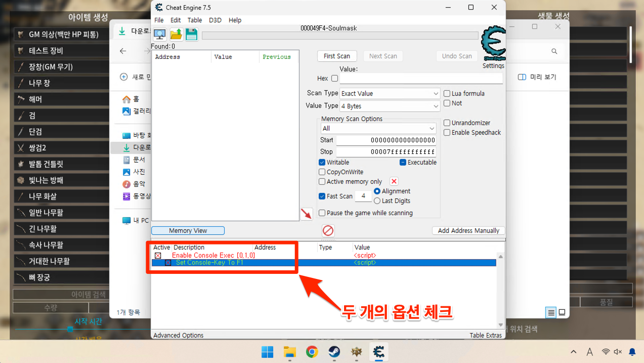
Task: Open File Explorer from the taskbar
Action: (x=289, y=352)
